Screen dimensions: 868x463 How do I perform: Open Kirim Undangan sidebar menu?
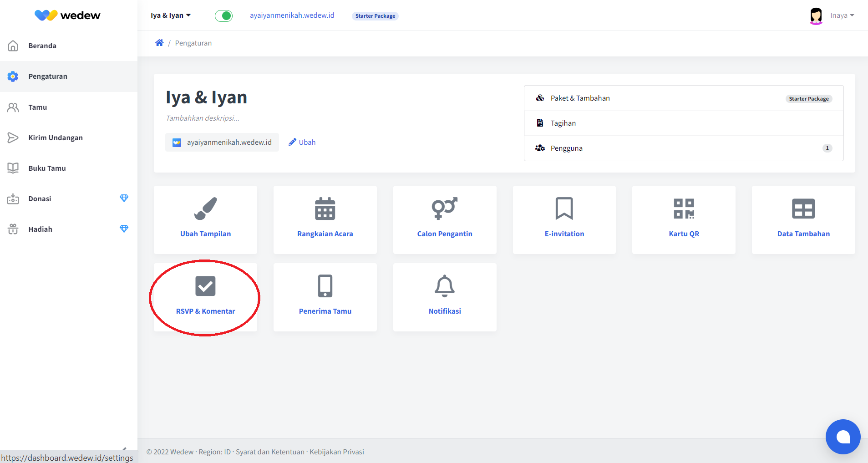click(x=69, y=137)
